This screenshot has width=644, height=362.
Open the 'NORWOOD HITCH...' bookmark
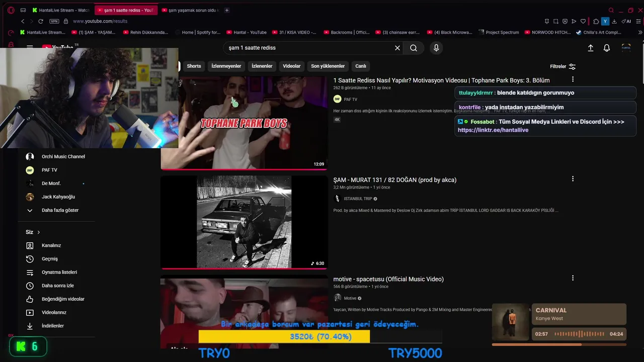click(547, 32)
